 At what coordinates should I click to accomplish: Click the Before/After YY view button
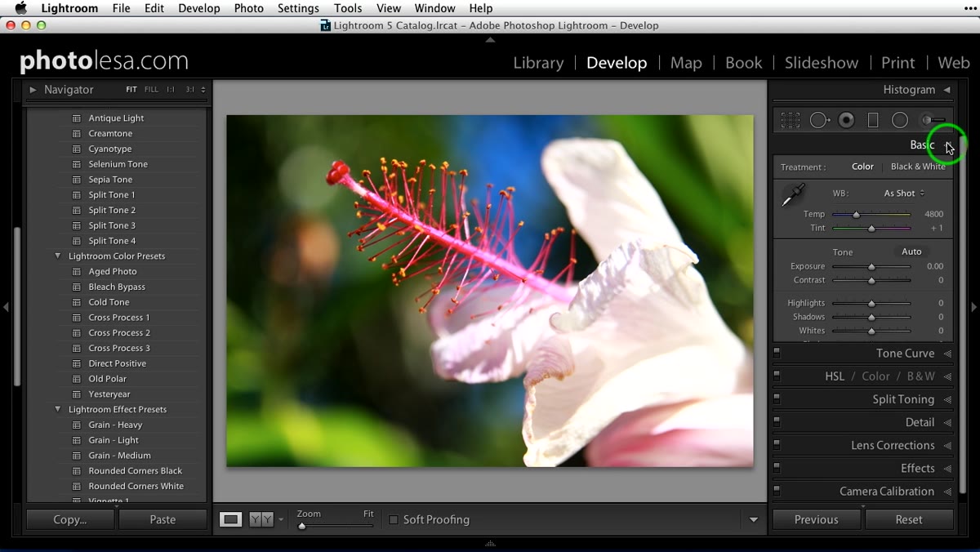coord(261,519)
